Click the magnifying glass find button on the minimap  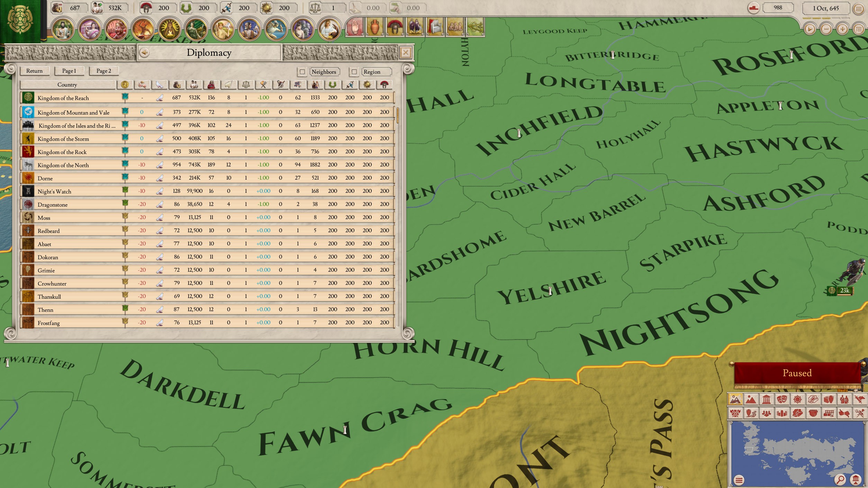840,480
